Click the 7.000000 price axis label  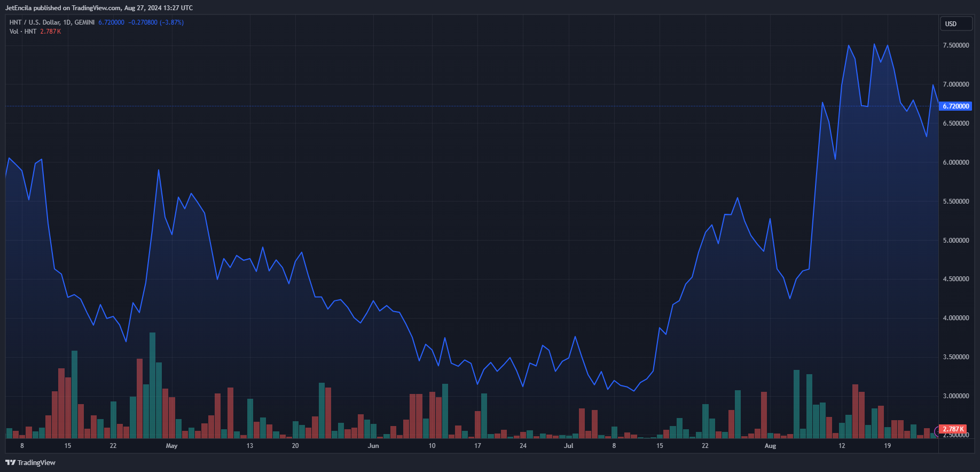(956, 84)
